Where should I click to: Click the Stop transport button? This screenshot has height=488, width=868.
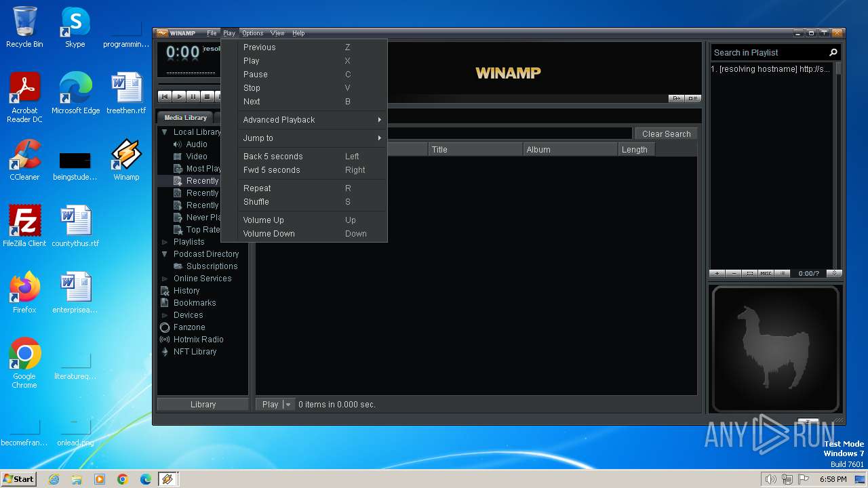(208, 97)
